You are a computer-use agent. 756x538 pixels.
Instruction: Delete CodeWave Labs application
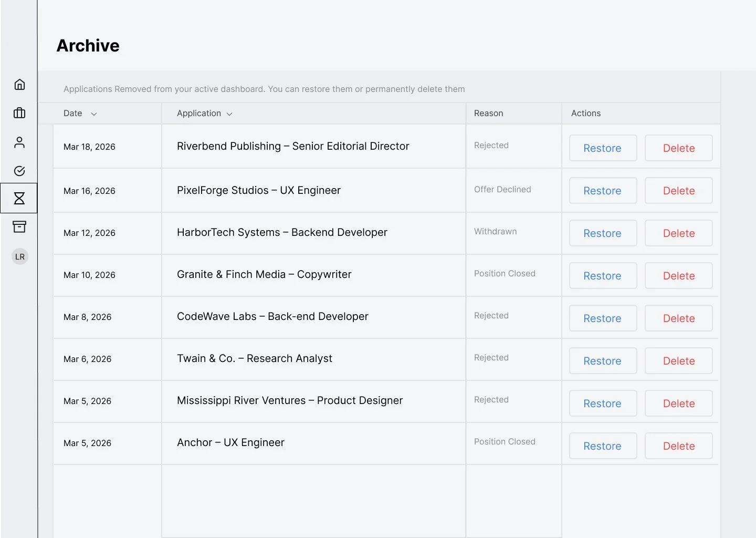[x=678, y=318]
